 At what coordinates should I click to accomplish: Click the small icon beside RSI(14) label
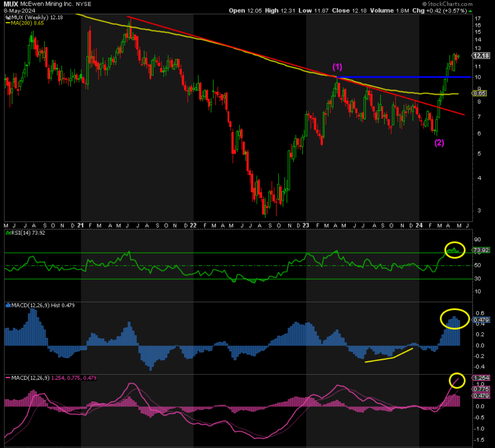[x=8, y=233]
